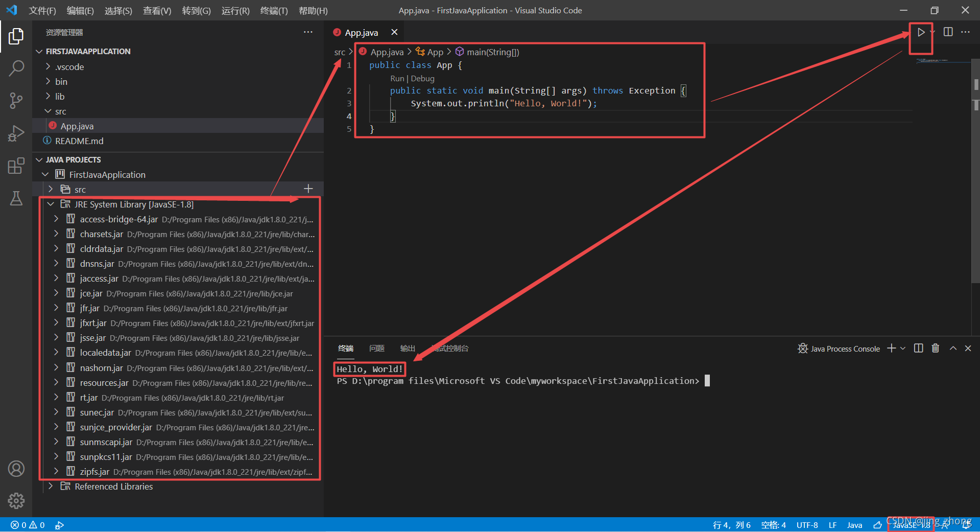The height and width of the screenshot is (532, 980).
Task: Open the 运行(R) menu
Action: (x=235, y=10)
